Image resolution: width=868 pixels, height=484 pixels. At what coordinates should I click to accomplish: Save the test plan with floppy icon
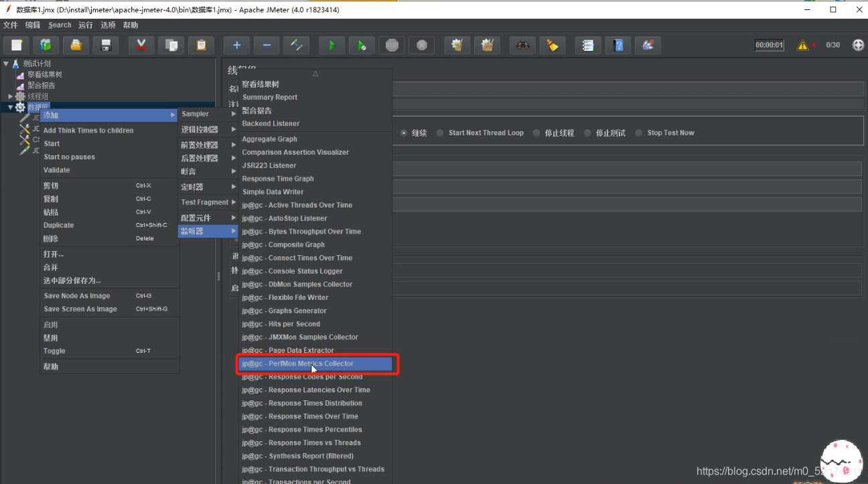[x=106, y=45]
